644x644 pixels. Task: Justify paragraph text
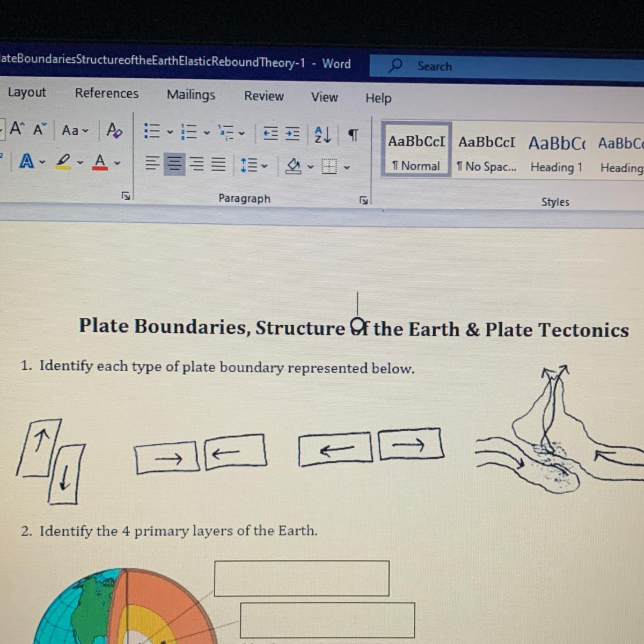pos(217,165)
